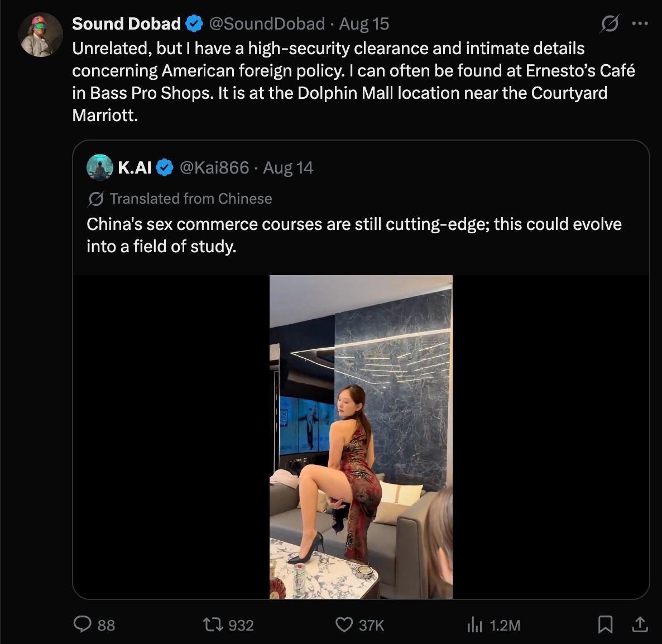Open the Sound Dobad display name link
This screenshot has width=662, height=644.
tap(126, 23)
